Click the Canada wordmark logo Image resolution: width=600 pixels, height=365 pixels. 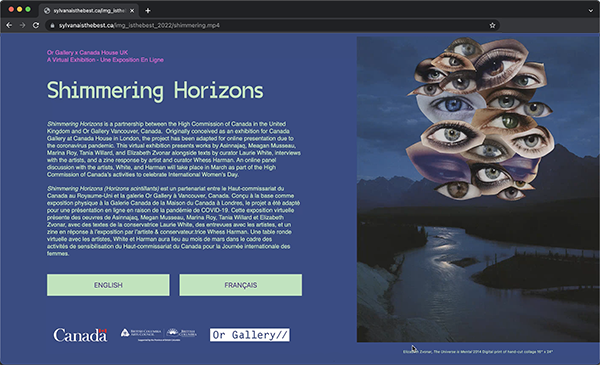click(80, 335)
